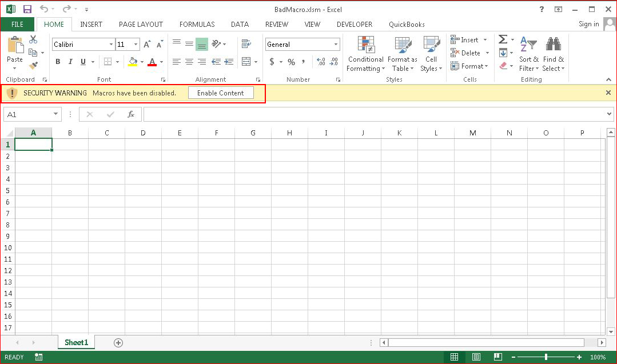Image resolution: width=617 pixels, height=364 pixels.
Task: Click the Name Box showing A1
Action: [32, 114]
